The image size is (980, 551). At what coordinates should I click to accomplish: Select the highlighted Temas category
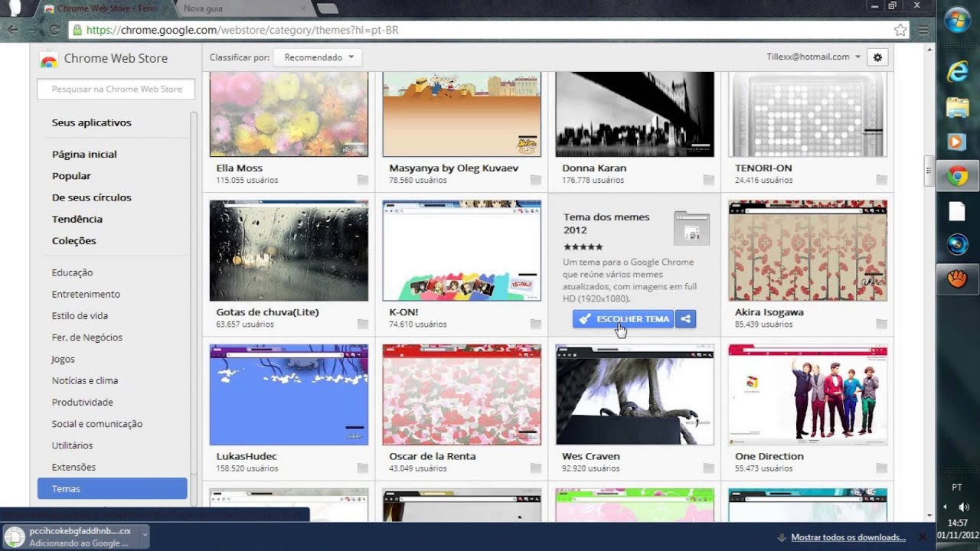pyautogui.click(x=112, y=488)
